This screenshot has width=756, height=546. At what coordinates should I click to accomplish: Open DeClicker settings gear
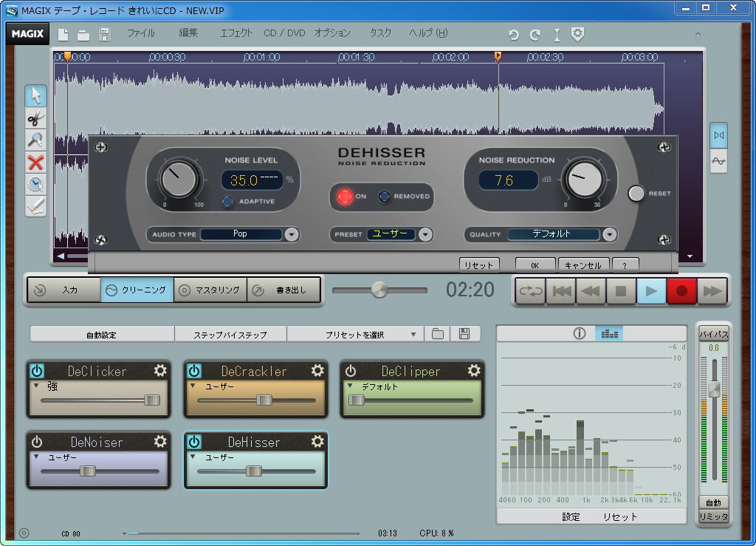coord(160,370)
